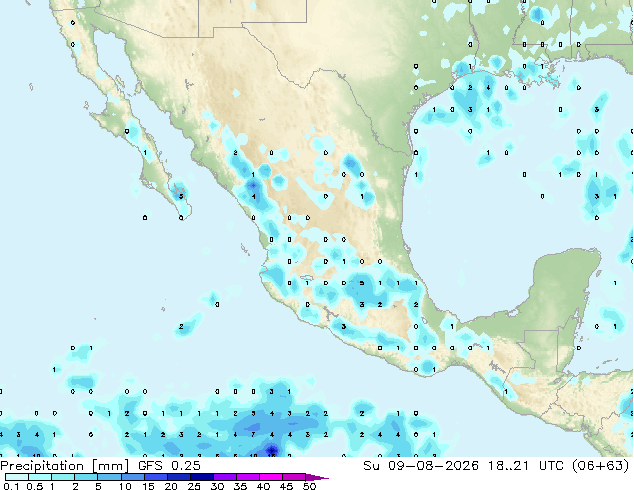Screen dimensions: 634x490
Task: Click the legend value "15"
Action: click(x=148, y=486)
